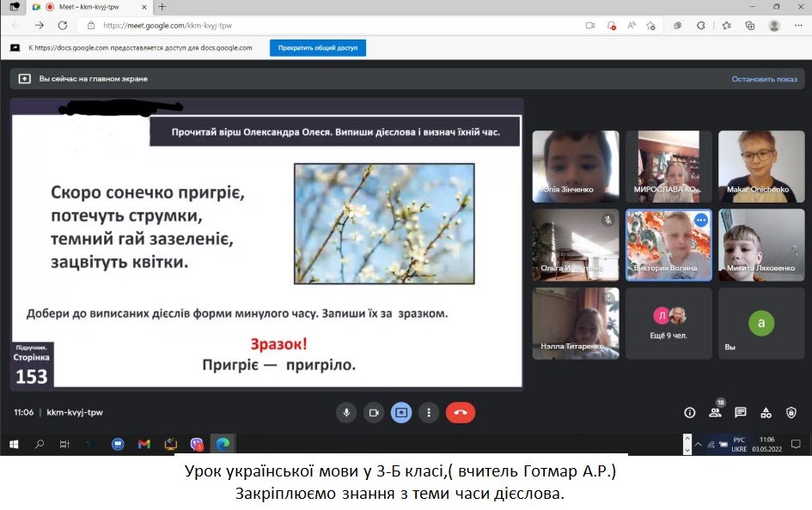This screenshot has height=510, width=812.
Task: Click the 'Прекратить общий доступ' button
Action: [318, 48]
